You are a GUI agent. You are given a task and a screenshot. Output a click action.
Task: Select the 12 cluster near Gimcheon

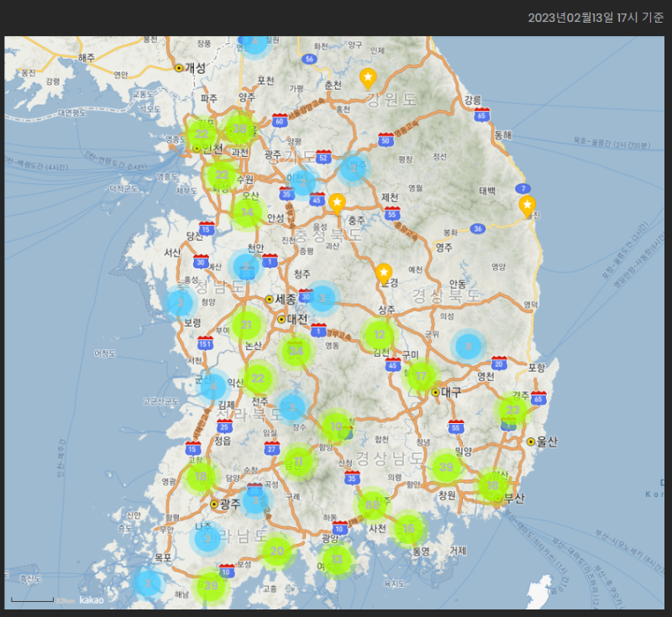[380, 335]
